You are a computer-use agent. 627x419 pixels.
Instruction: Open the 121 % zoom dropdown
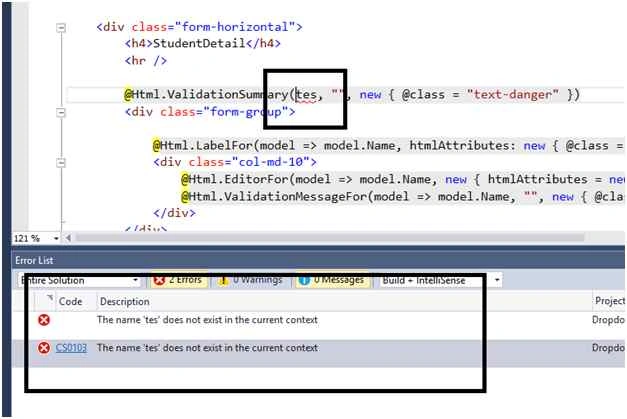tap(56, 238)
